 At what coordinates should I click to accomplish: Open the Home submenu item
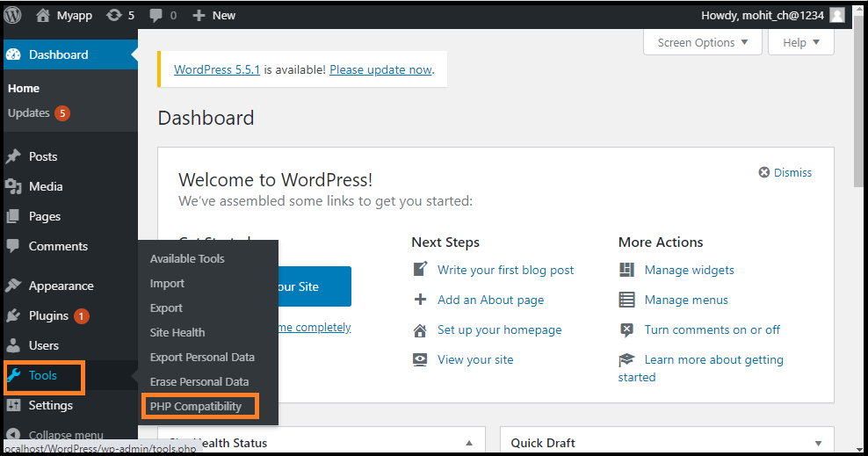click(x=24, y=89)
